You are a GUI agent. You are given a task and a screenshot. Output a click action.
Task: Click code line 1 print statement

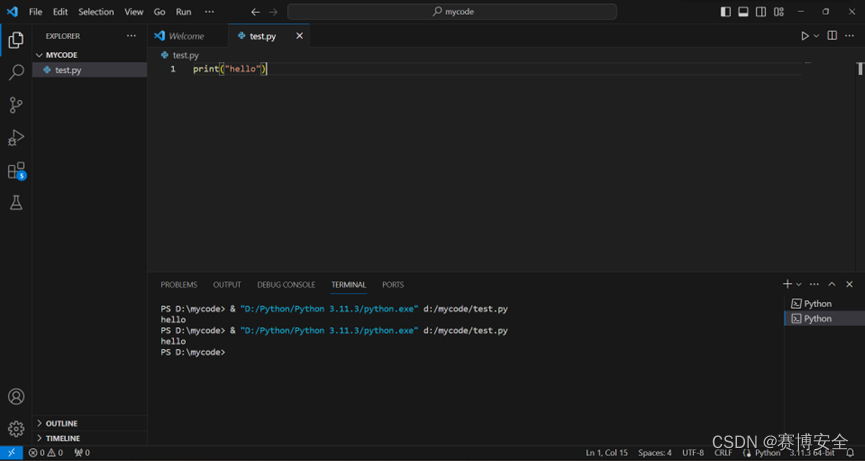click(230, 69)
